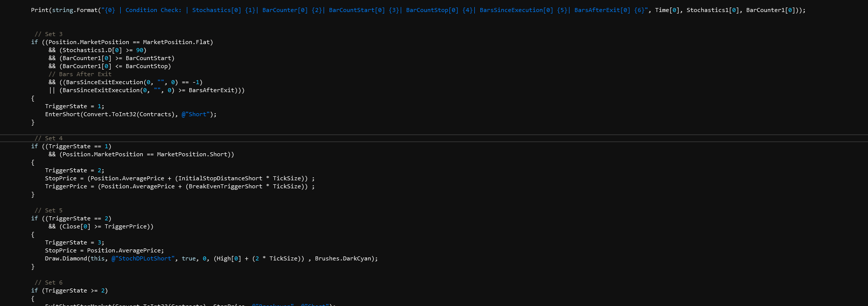The image size is (868, 306).
Task: Click the EnterShort method call
Action: click(63, 114)
